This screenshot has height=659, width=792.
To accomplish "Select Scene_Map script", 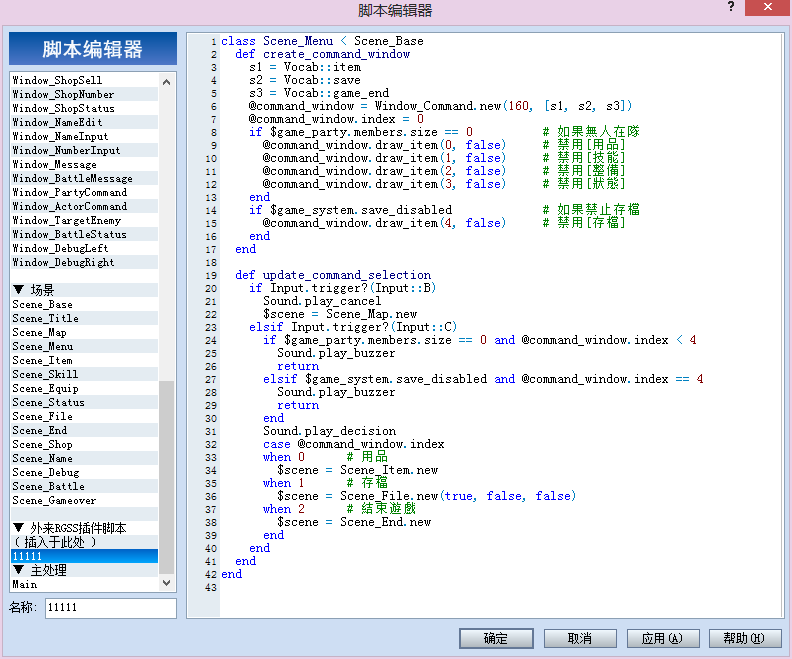I will point(84,333).
